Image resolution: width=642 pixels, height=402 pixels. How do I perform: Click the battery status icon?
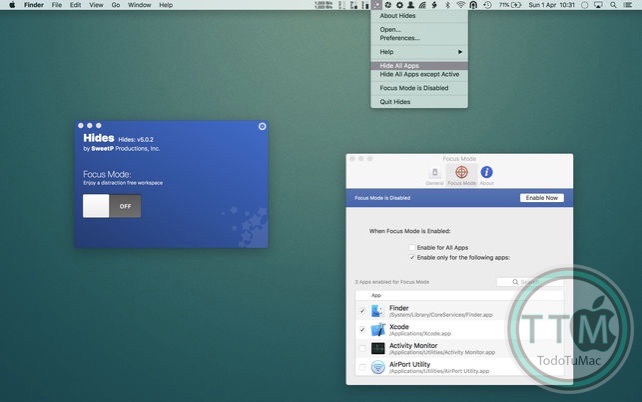tap(516, 5)
